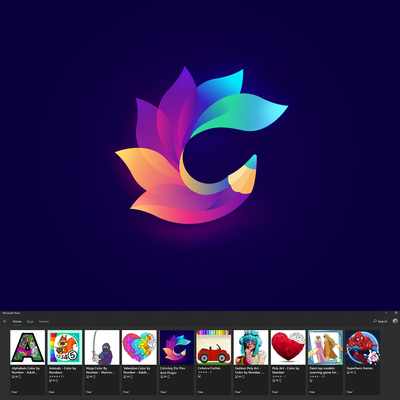Click Free price under Superhero Games
The width and height of the screenshot is (400, 400).
349,392
